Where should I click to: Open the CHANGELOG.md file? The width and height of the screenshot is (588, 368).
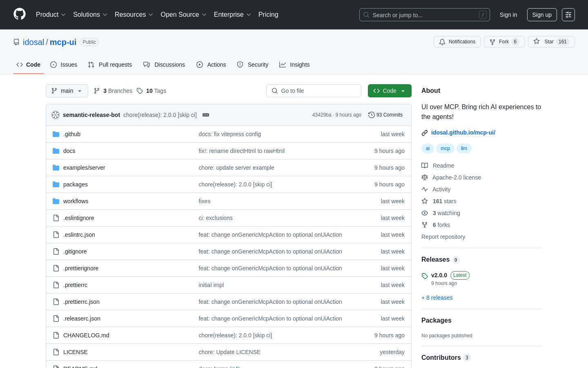[x=86, y=335]
